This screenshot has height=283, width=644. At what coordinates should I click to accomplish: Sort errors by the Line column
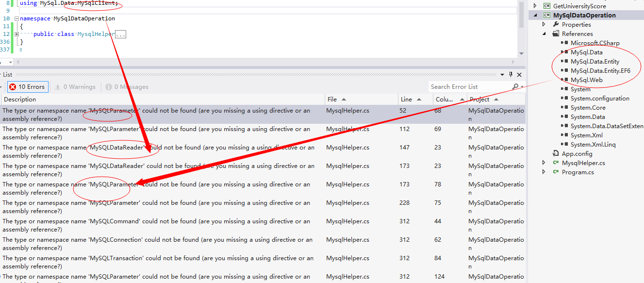click(x=415, y=99)
